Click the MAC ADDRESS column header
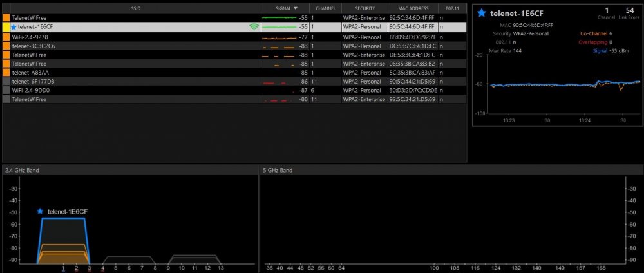 (x=413, y=8)
